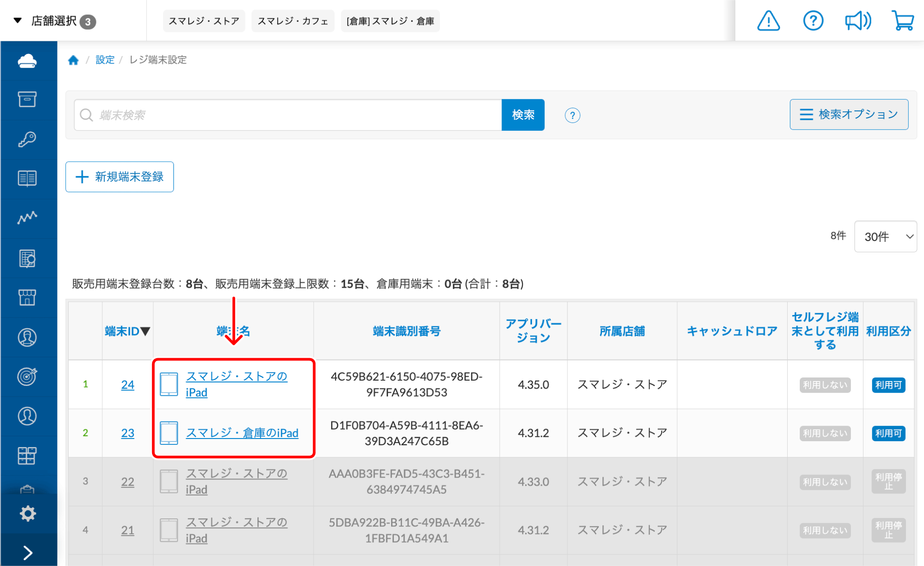Open the 検索オプション button
This screenshot has width=924, height=566.
[x=849, y=114]
